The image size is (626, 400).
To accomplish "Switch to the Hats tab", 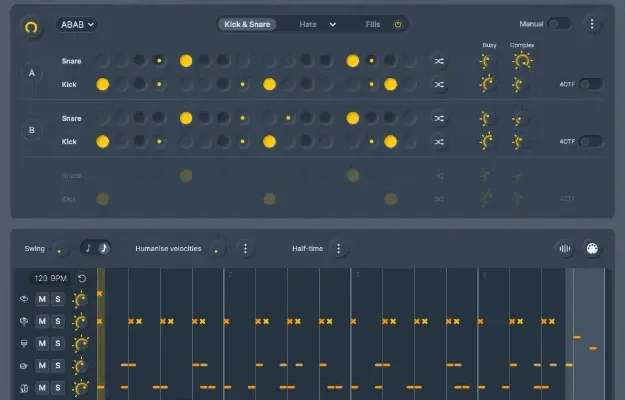I will (x=311, y=24).
